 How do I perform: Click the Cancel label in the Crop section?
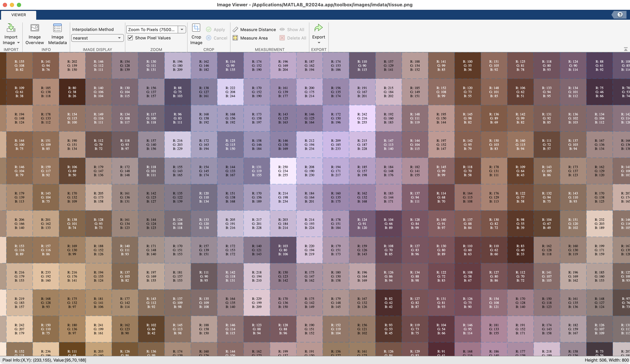point(220,38)
